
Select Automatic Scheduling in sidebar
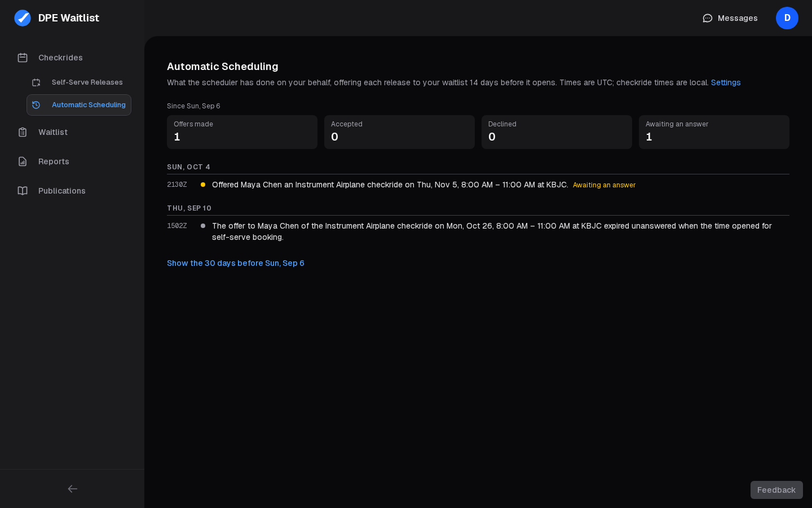[x=79, y=105]
